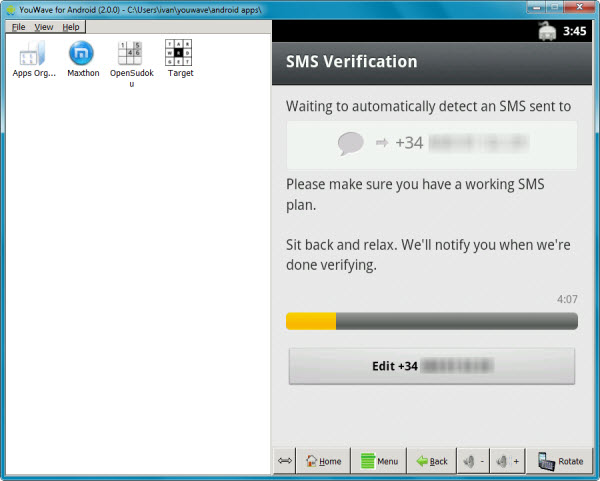Click the double-arrow panel resize icon

tap(284, 461)
